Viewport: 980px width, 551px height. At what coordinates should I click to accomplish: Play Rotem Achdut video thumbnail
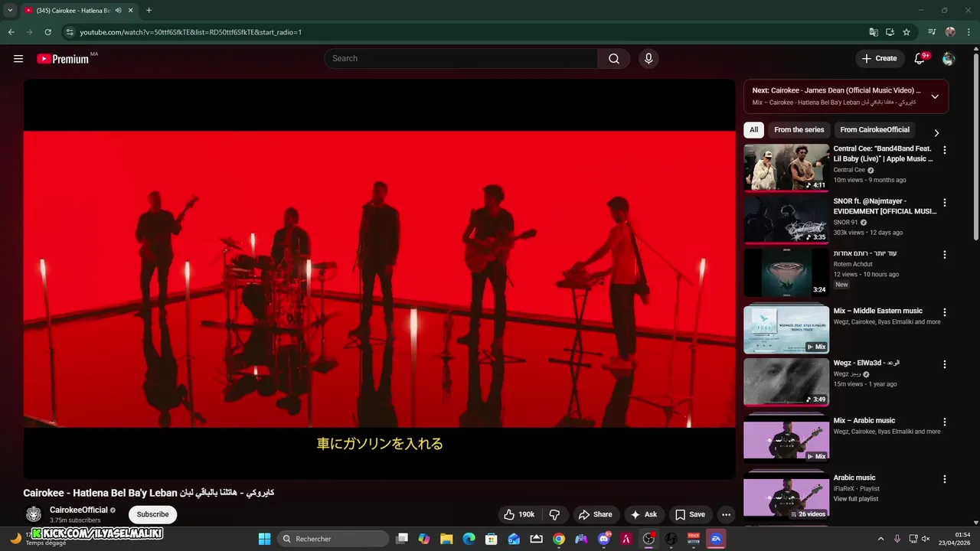click(x=786, y=271)
